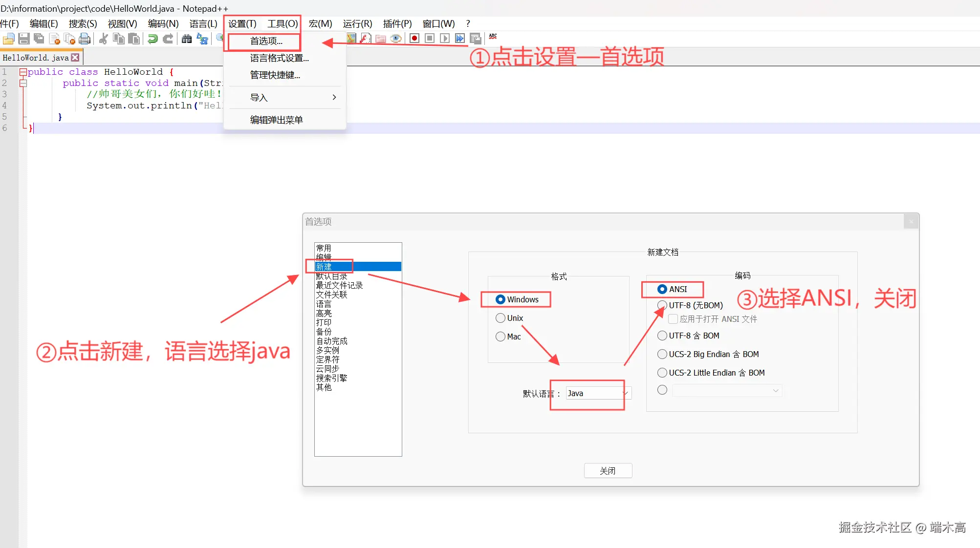Select UTF-8 (无BOM) encoding radio button
The width and height of the screenshot is (980, 548).
pyautogui.click(x=662, y=305)
